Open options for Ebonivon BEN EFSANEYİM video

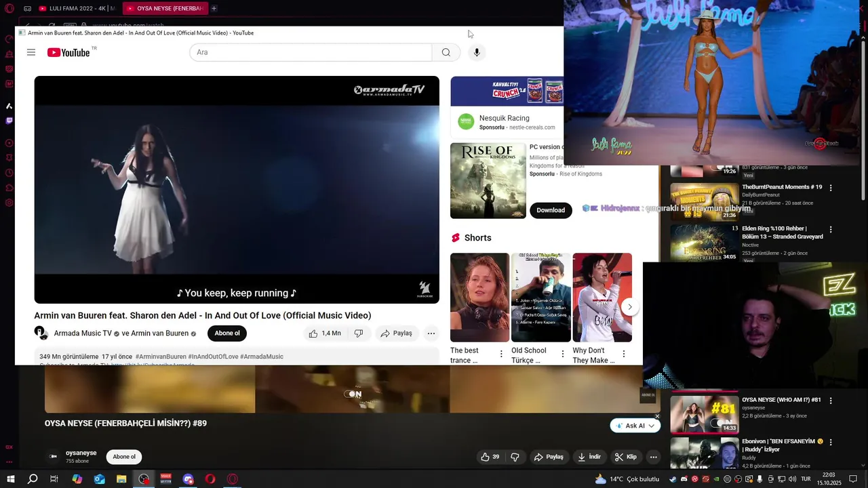tap(831, 442)
